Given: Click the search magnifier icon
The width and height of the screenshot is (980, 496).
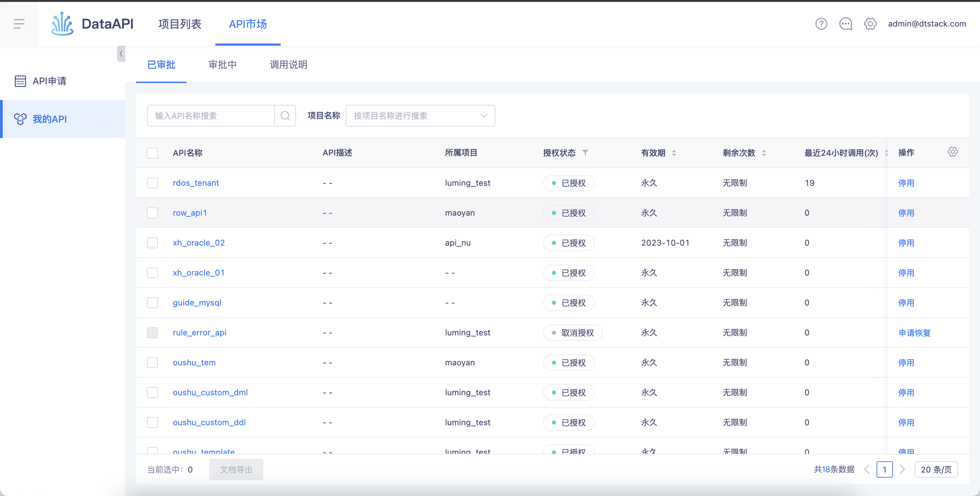Looking at the screenshot, I should [285, 116].
